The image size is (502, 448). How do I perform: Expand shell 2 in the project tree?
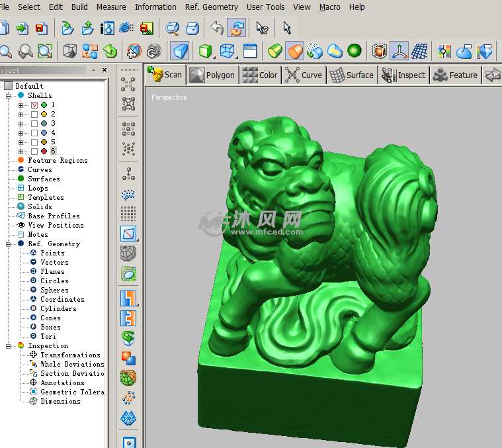pos(21,114)
